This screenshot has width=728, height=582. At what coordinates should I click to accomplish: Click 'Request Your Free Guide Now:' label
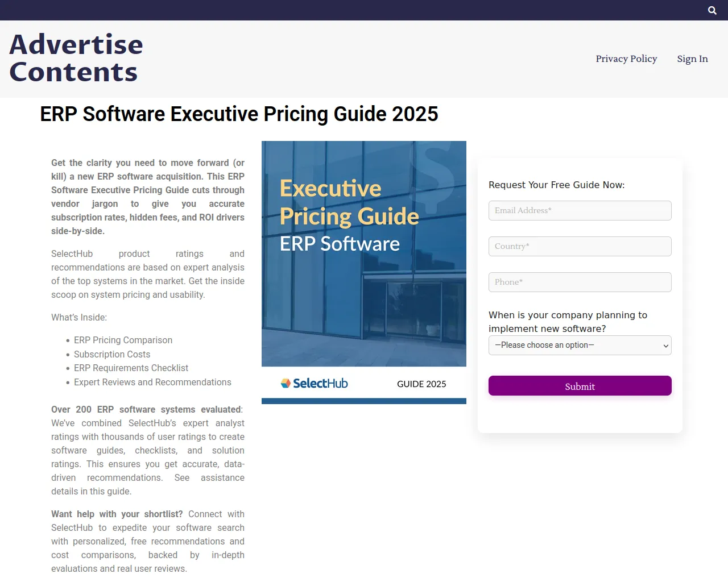(556, 185)
